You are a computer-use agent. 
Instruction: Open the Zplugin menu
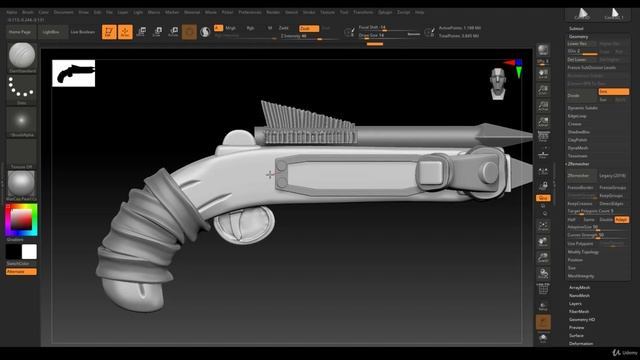385,12
